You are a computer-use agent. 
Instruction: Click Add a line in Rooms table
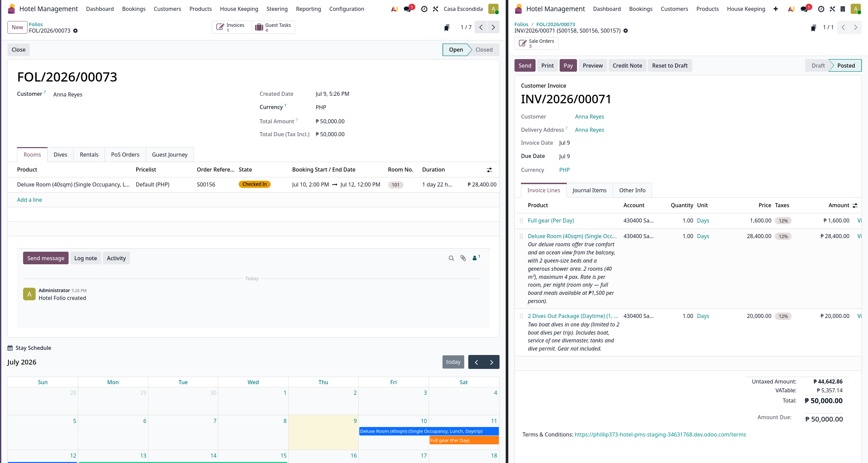(30, 200)
